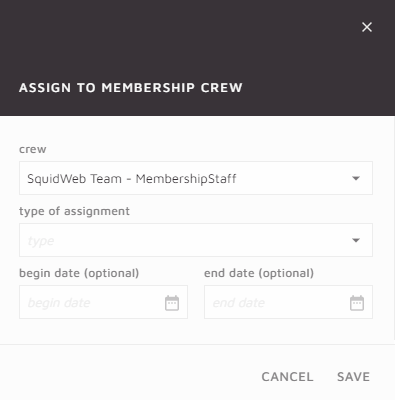Close the Assign to Membership Crew dialog
Screen dimensions: 395x400
coord(367,27)
